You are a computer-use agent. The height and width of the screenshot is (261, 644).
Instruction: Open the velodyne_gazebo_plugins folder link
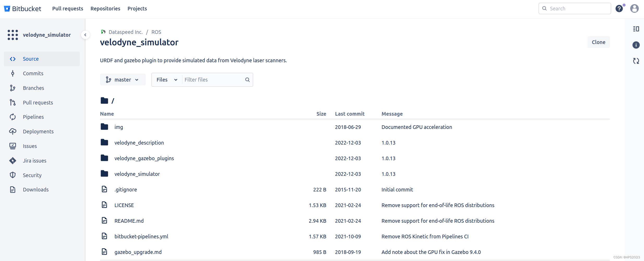(x=144, y=158)
